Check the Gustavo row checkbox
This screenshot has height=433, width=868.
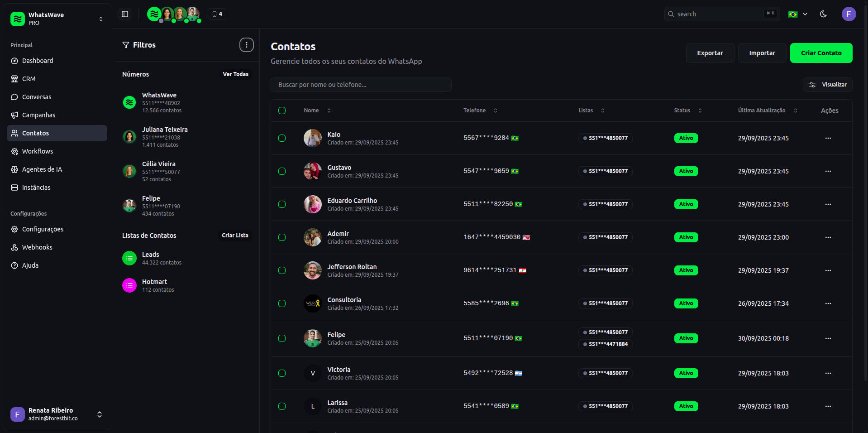pyautogui.click(x=282, y=171)
